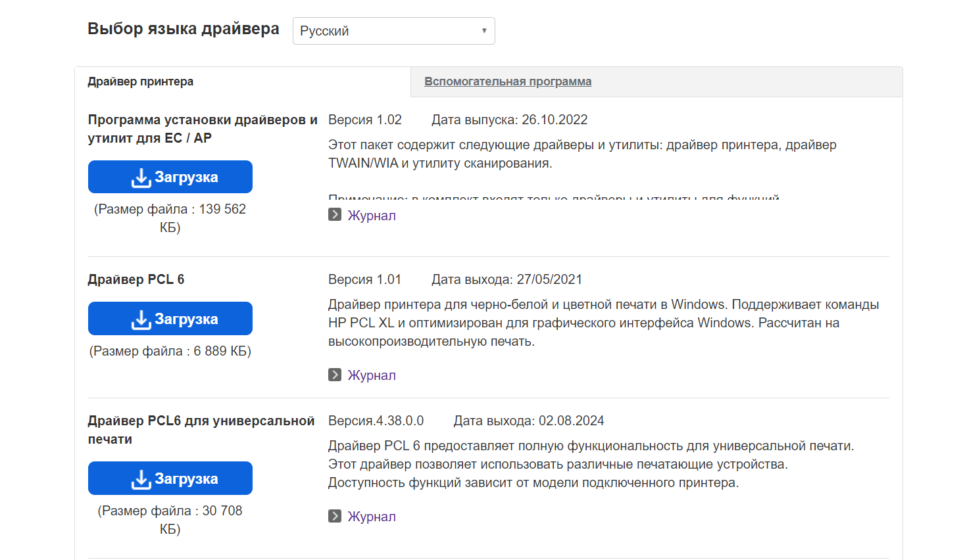Click the download icon in the 139 562 КБ button
Screen dimensions: 963x560
coord(141,177)
